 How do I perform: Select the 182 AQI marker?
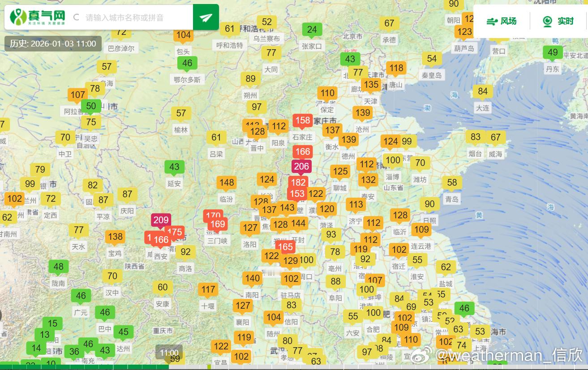tap(298, 183)
